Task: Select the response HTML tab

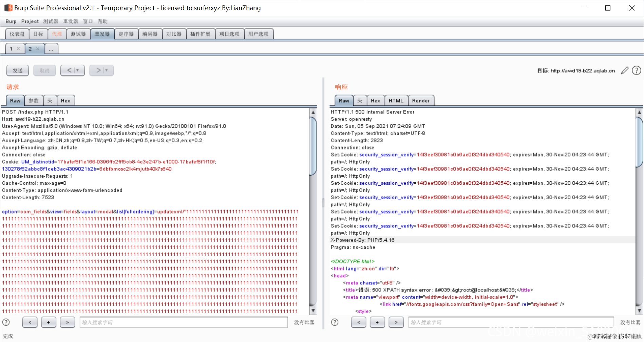Action: (x=396, y=101)
